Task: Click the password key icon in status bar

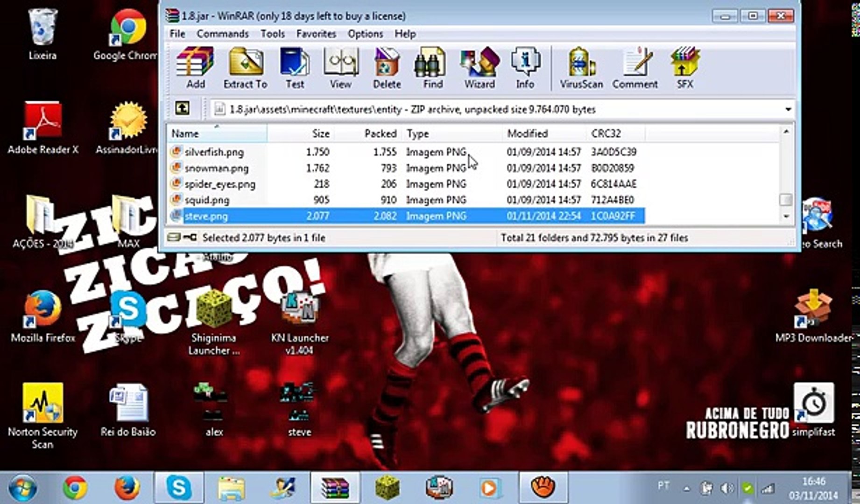Action: tap(190, 238)
